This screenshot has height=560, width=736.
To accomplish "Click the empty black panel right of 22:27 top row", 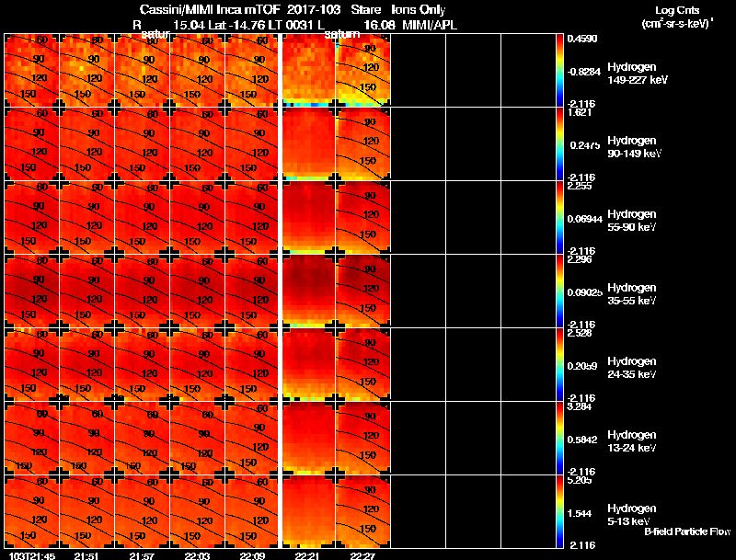I will [419, 71].
